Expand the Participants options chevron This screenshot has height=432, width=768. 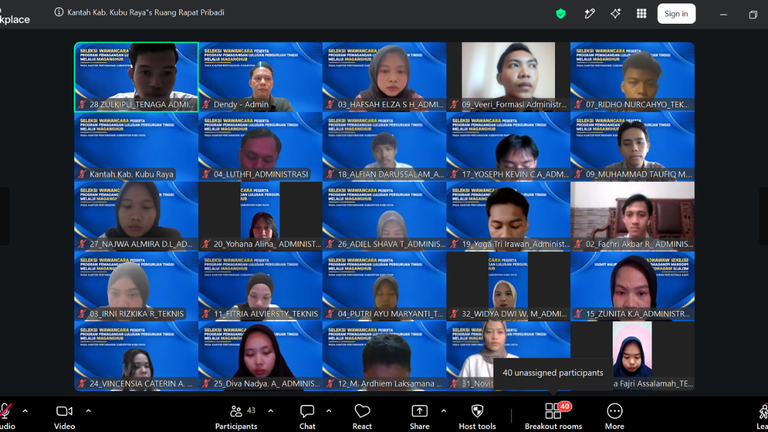(270, 411)
